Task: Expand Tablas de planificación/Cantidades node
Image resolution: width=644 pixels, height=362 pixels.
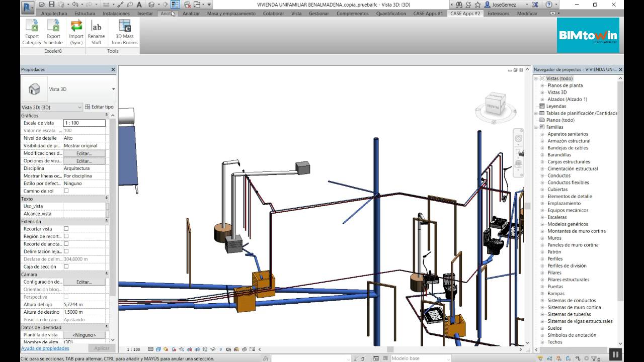Action: pos(536,113)
